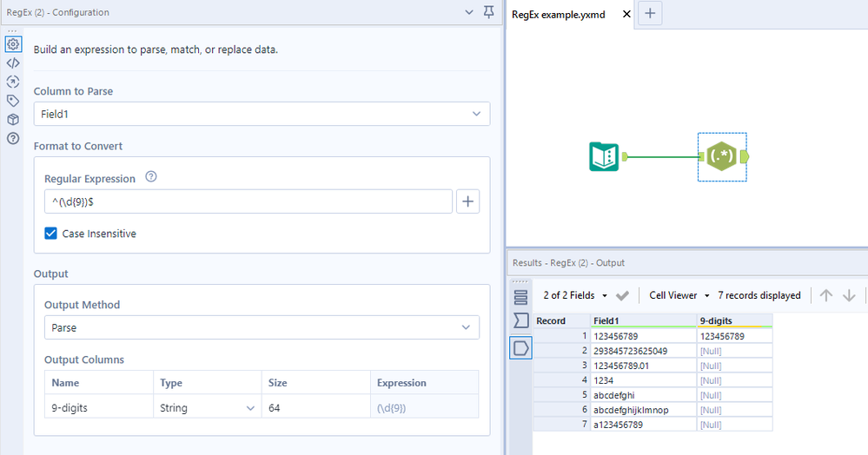Select Field1 cell abcdefghi
Image resolution: width=868 pixels, height=455 pixels.
[644, 395]
